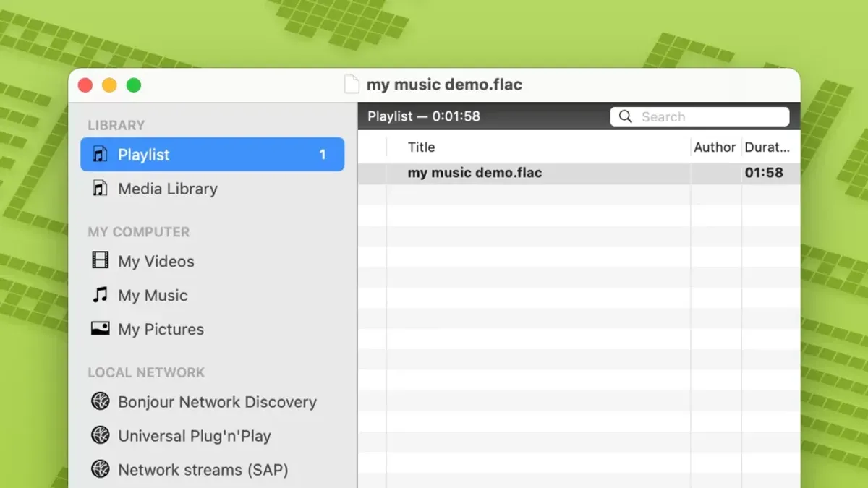The image size is (868, 488).
Task: Click the Universal Plug'n'Play globe icon
Action: tap(100, 435)
